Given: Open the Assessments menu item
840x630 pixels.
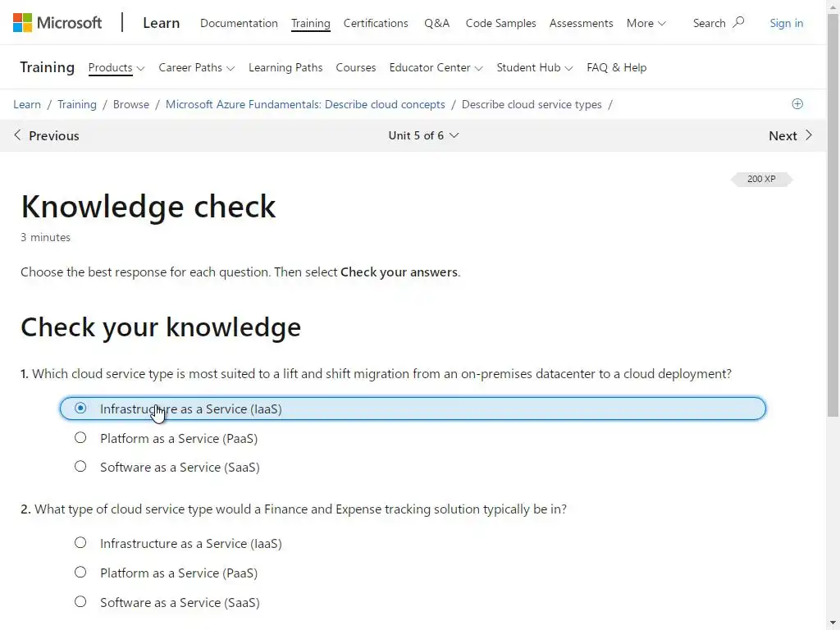Looking at the screenshot, I should [x=581, y=23].
